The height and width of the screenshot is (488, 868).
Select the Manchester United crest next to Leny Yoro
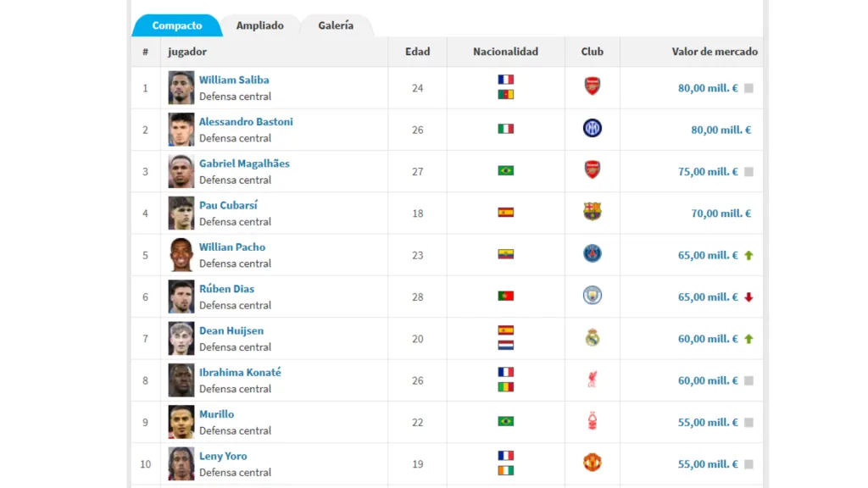[591, 463]
